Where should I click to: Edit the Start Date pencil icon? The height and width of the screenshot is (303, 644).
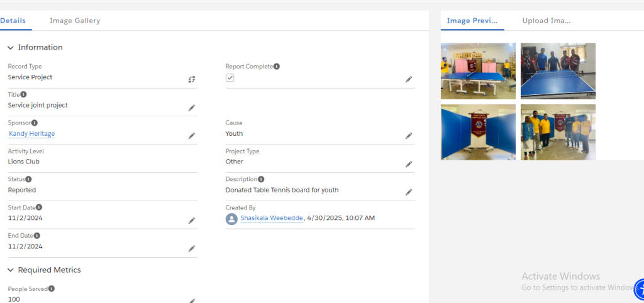(192, 221)
